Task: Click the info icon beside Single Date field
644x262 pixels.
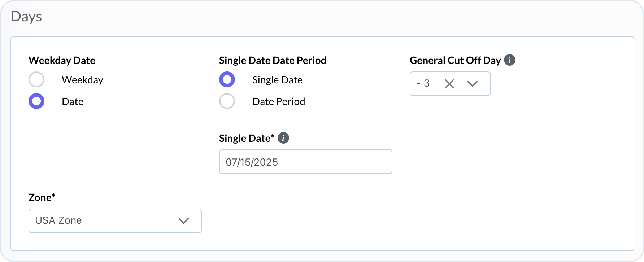Action: click(x=283, y=138)
